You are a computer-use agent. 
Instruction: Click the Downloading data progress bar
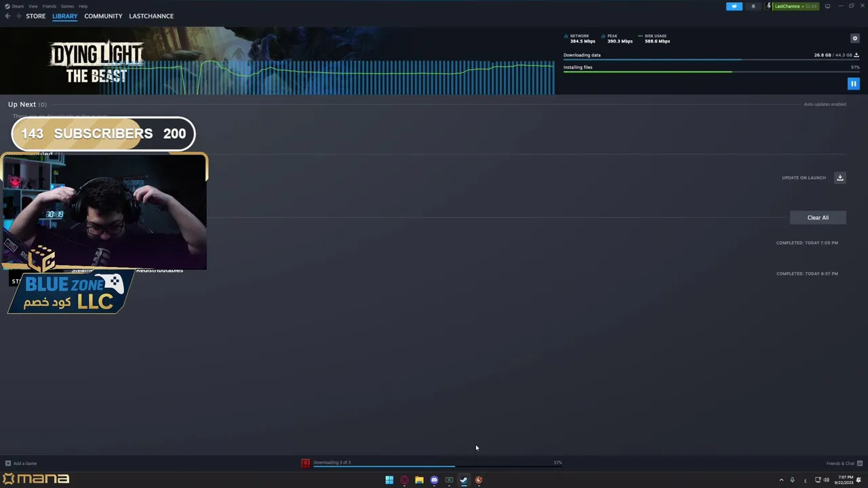click(711, 60)
